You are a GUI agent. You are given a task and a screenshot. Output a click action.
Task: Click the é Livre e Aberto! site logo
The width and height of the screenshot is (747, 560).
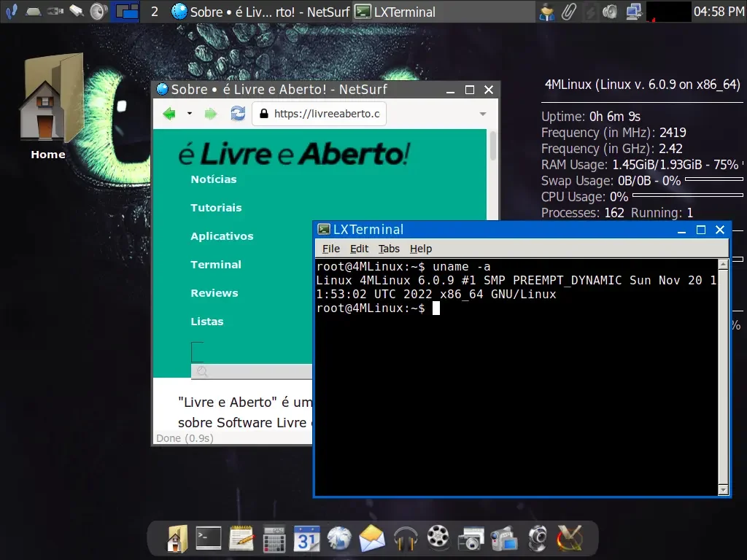(x=294, y=154)
